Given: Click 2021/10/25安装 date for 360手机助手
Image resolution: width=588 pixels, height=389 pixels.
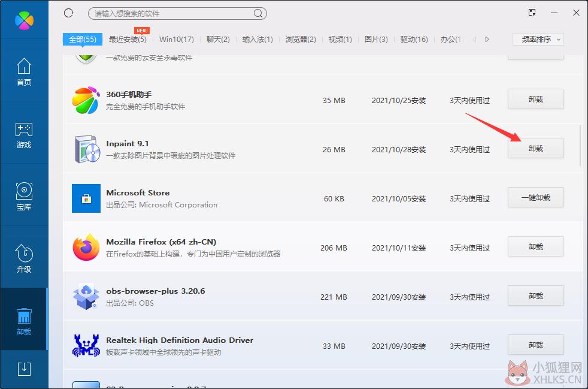Looking at the screenshot, I should tap(399, 101).
